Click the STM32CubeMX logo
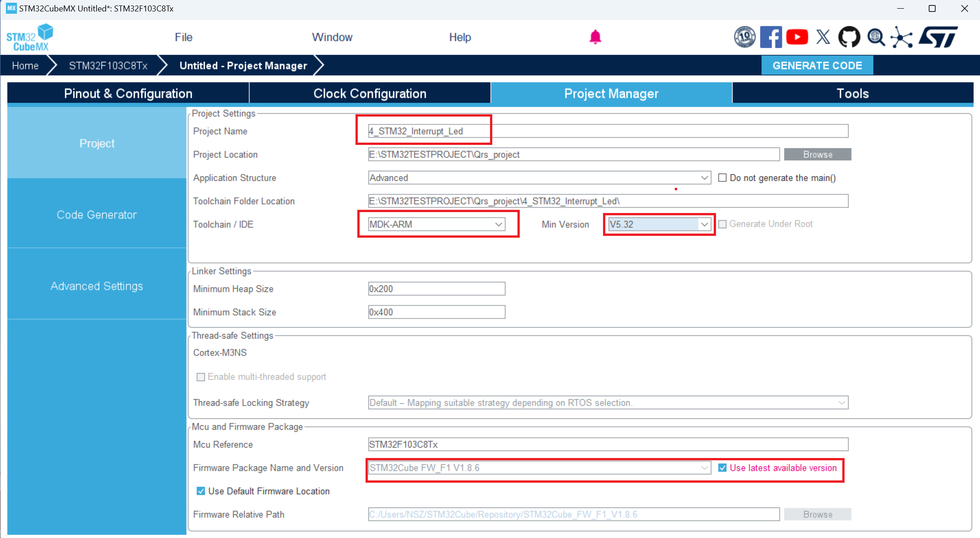The image size is (980, 538). click(29, 37)
